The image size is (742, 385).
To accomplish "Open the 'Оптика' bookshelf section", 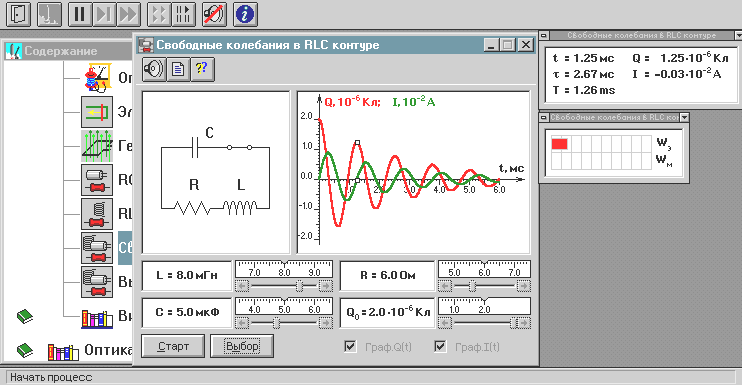I will (x=63, y=351).
